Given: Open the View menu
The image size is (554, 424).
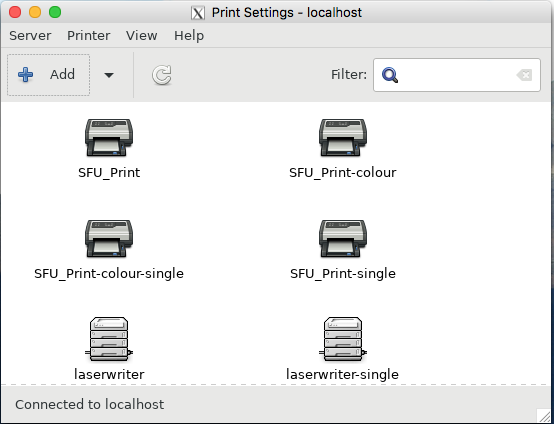Looking at the screenshot, I should point(142,35).
